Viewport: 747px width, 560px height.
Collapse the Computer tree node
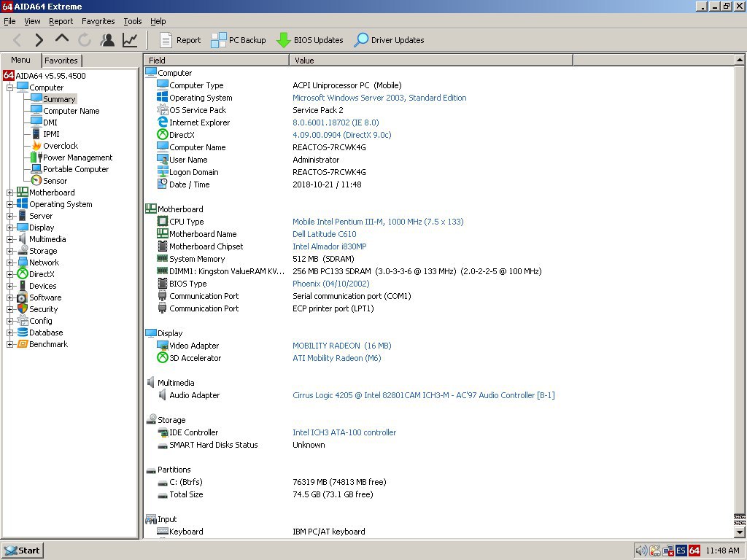click(x=10, y=87)
